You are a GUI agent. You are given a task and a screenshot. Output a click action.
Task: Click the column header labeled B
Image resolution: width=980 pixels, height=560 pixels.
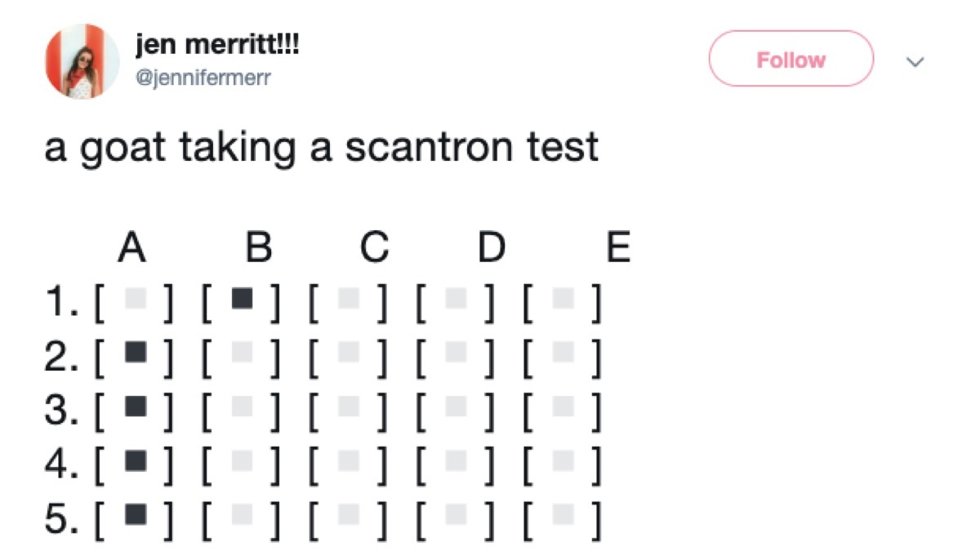pyautogui.click(x=257, y=244)
